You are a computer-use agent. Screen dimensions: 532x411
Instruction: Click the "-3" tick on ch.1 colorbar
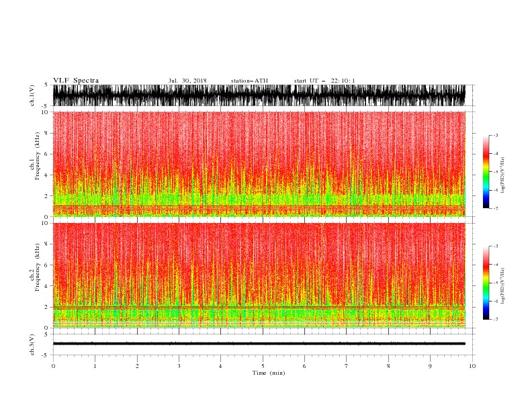click(x=495, y=135)
